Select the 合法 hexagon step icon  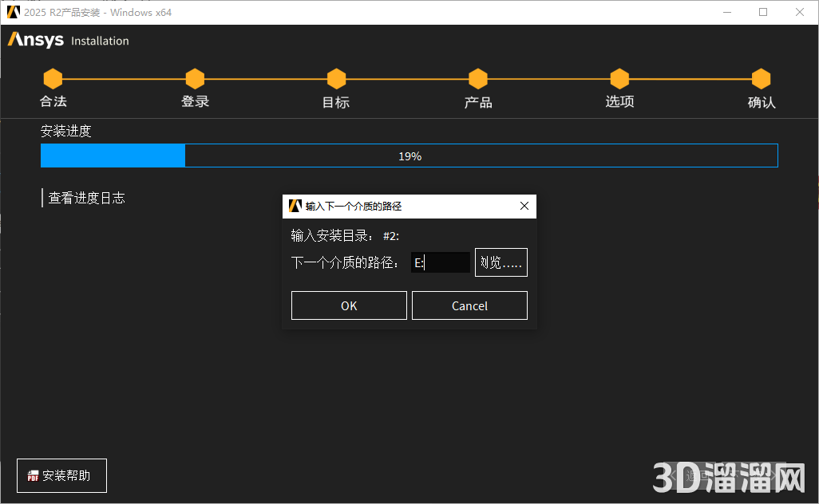click(53, 78)
